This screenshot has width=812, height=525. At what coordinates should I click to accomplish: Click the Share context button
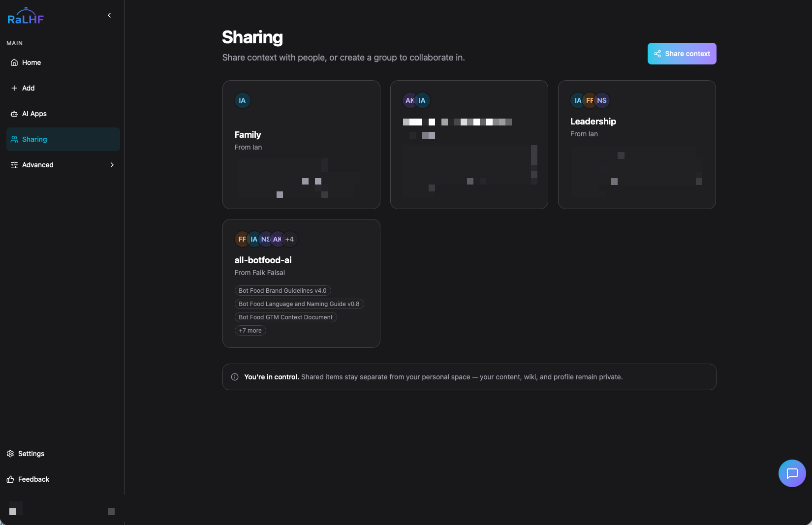(x=682, y=54)
